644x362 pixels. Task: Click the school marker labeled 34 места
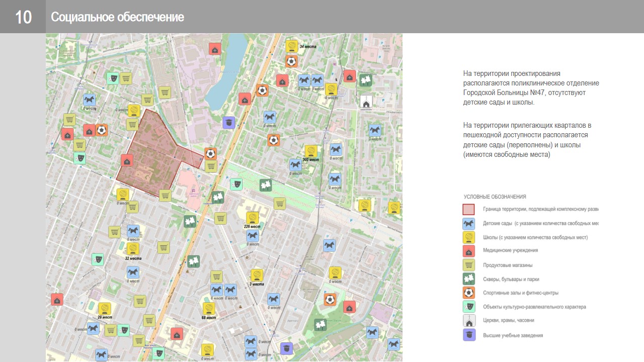(291, 46)
